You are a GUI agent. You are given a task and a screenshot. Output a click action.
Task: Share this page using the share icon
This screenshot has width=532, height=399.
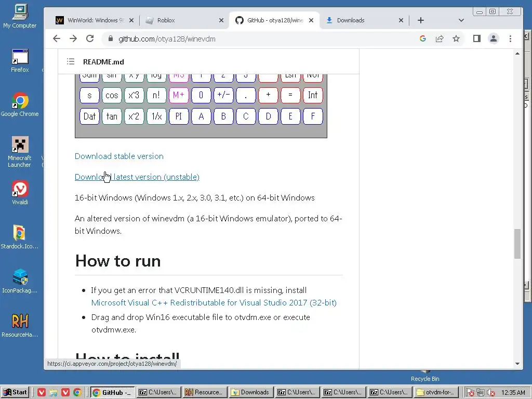click(440, 38)
